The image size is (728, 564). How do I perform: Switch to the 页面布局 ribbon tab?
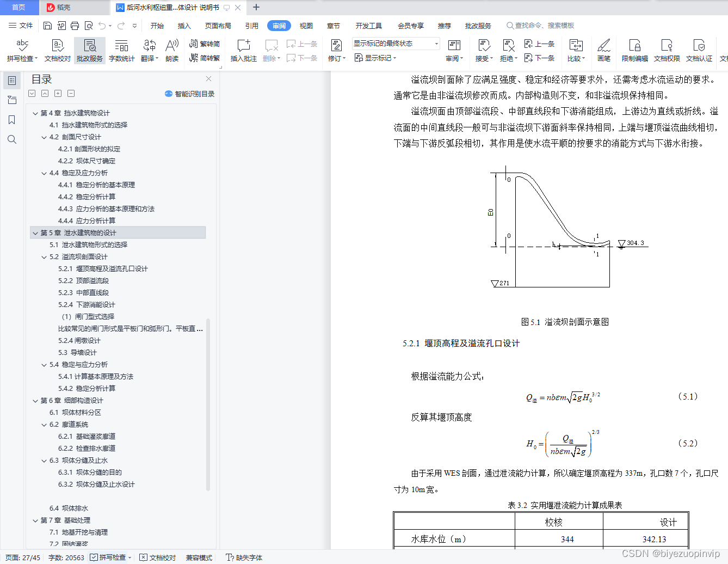point(218,26)
